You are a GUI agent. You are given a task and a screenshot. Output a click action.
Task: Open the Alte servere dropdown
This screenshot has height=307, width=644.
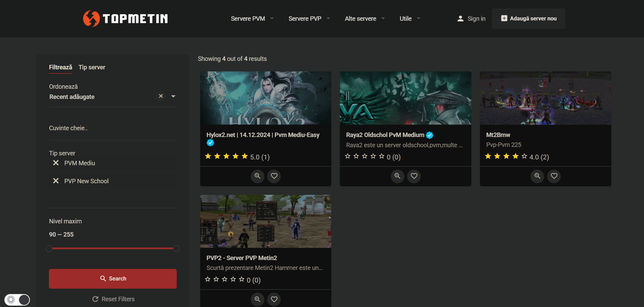click(364, 19)
